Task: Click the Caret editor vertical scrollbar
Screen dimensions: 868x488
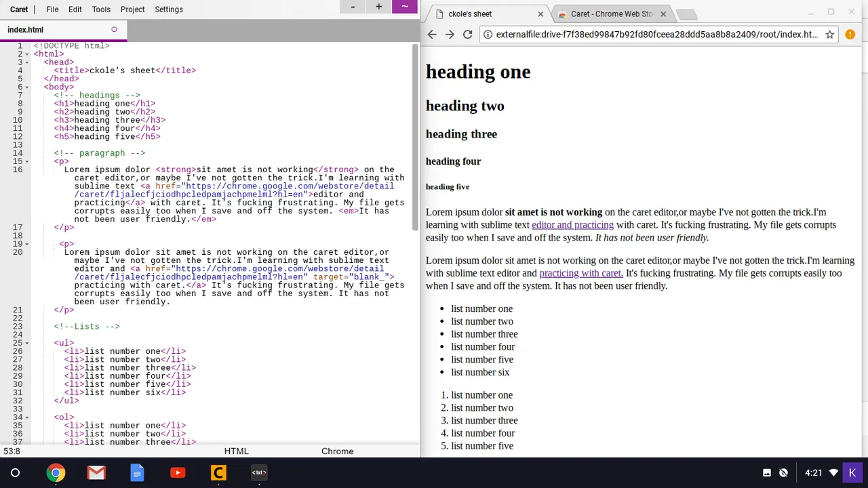Action: [416, 137]
